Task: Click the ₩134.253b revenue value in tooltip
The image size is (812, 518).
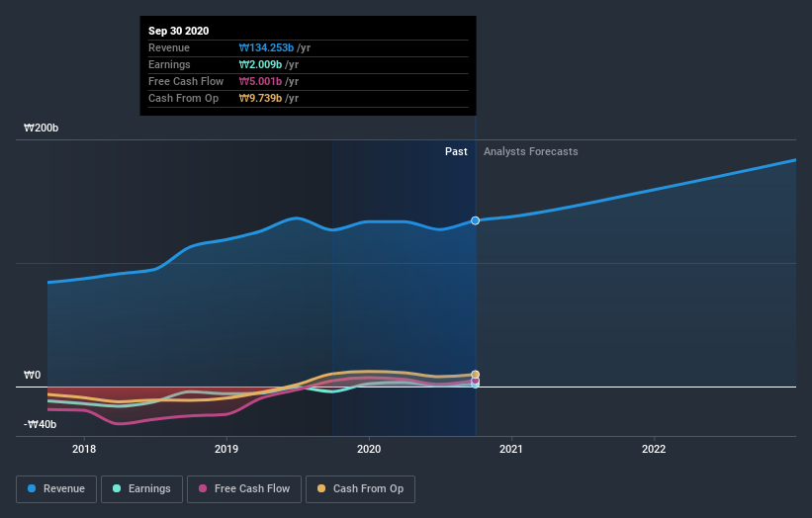Action: tap(266, 47)
